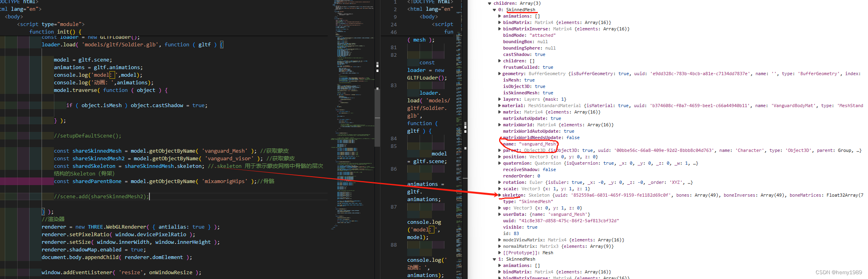Click 'renderer.shadowMap.enabled = true;' line
This screenshot has width=868, height=279.
tap(94, 249)
